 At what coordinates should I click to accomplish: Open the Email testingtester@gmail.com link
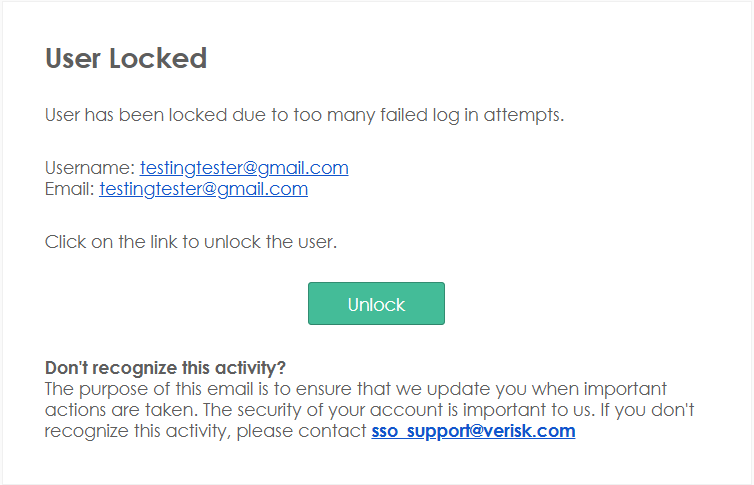(x=203, y=188)
